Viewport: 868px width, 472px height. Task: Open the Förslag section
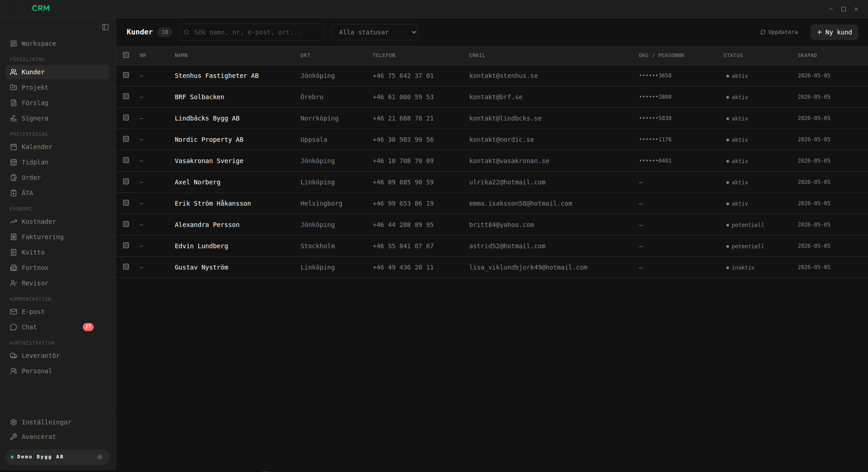(x=57, y=103)
